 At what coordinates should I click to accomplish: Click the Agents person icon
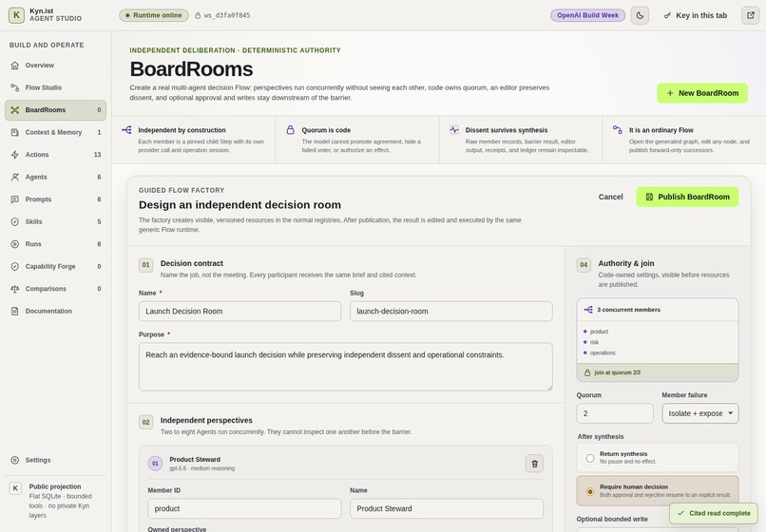15,178
